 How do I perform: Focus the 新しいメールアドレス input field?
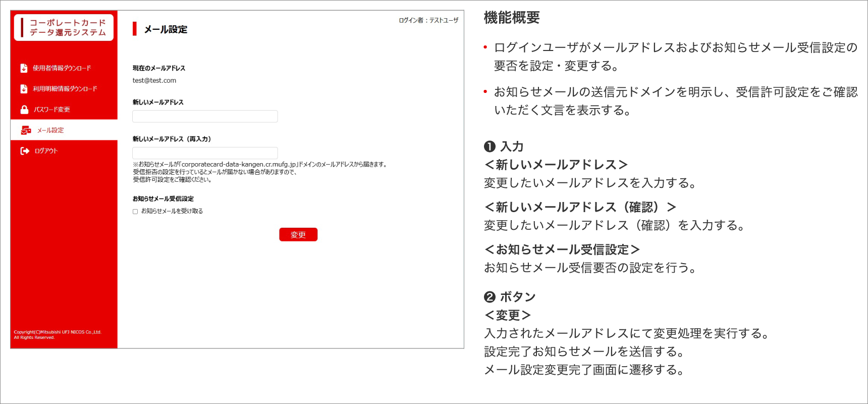point(205,116)
